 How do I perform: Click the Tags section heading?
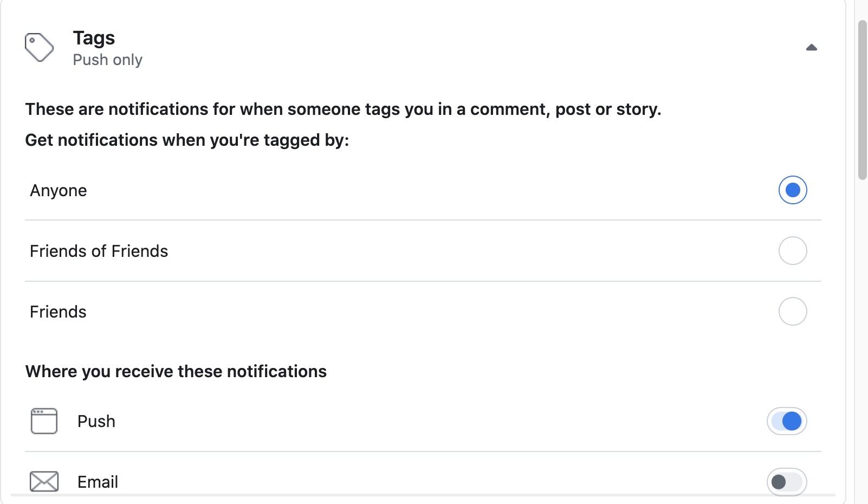(x=94, y=38)
